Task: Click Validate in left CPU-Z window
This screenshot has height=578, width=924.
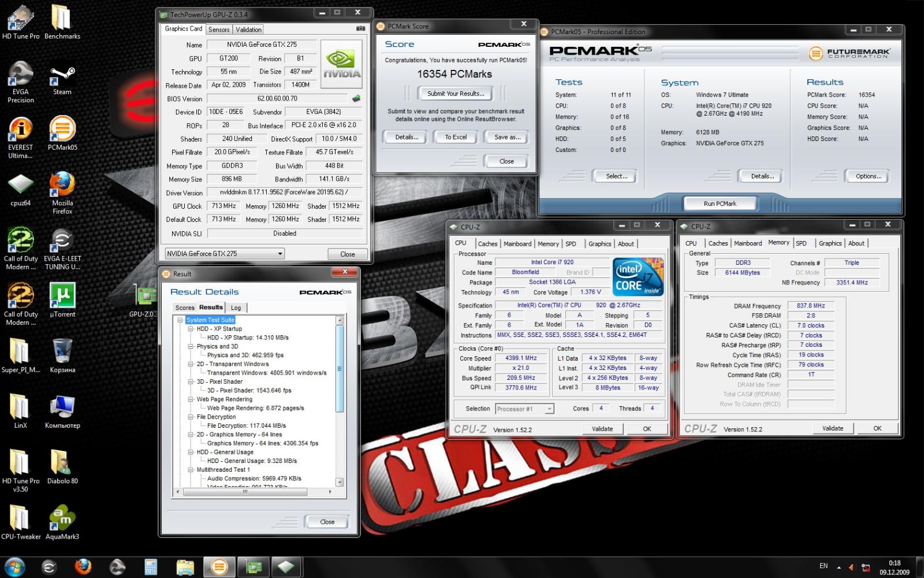Action: 602,429
